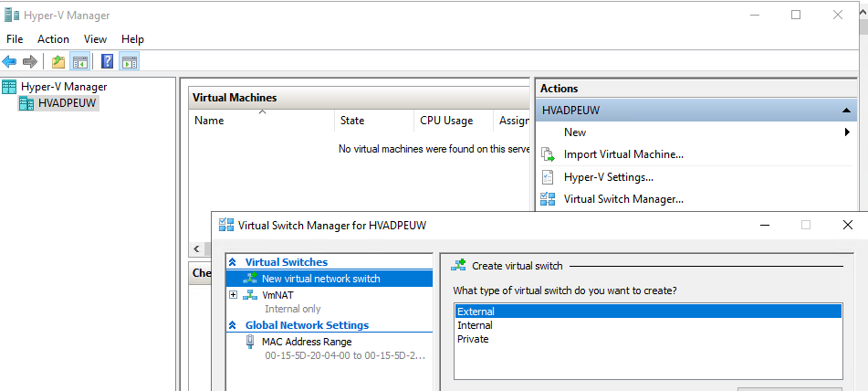Select the VmNAT virtual switch entry
Image resolution: width=868 pixels, height=391 pixels.
tap(277, 295)
